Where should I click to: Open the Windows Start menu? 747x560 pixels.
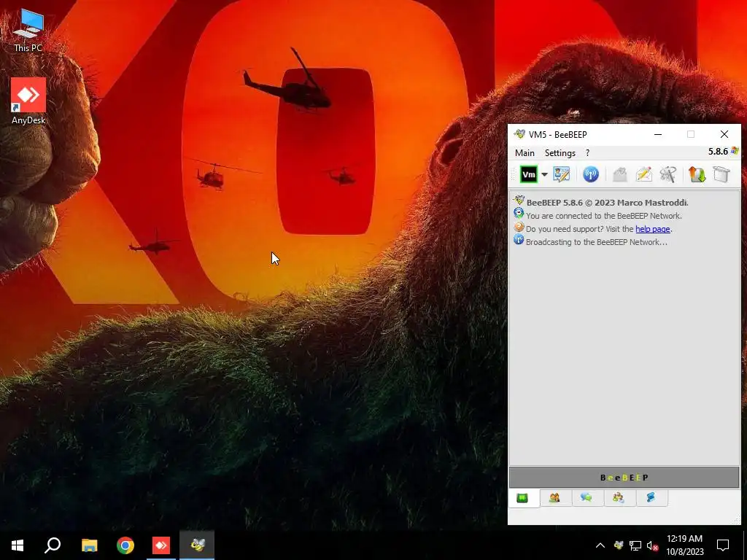18,545
